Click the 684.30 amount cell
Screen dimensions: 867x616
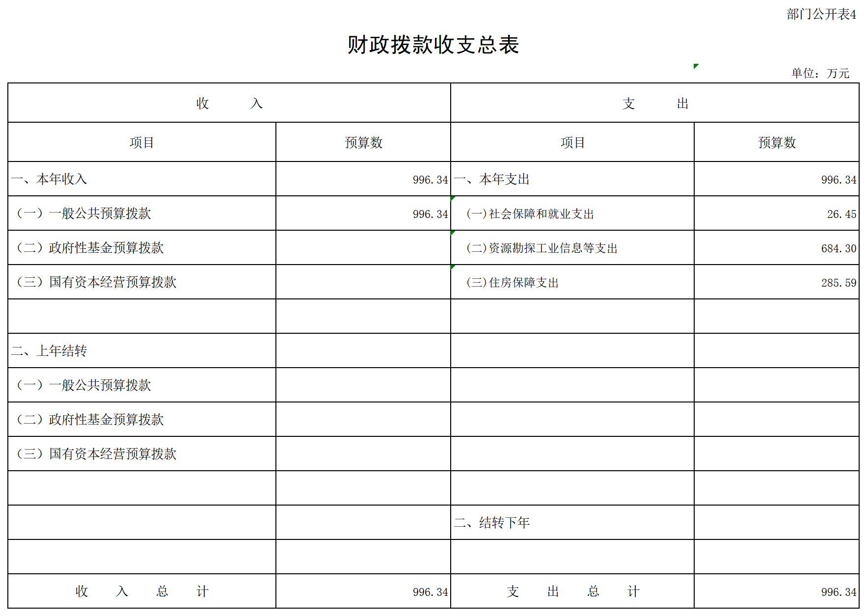tap(777, 248)
